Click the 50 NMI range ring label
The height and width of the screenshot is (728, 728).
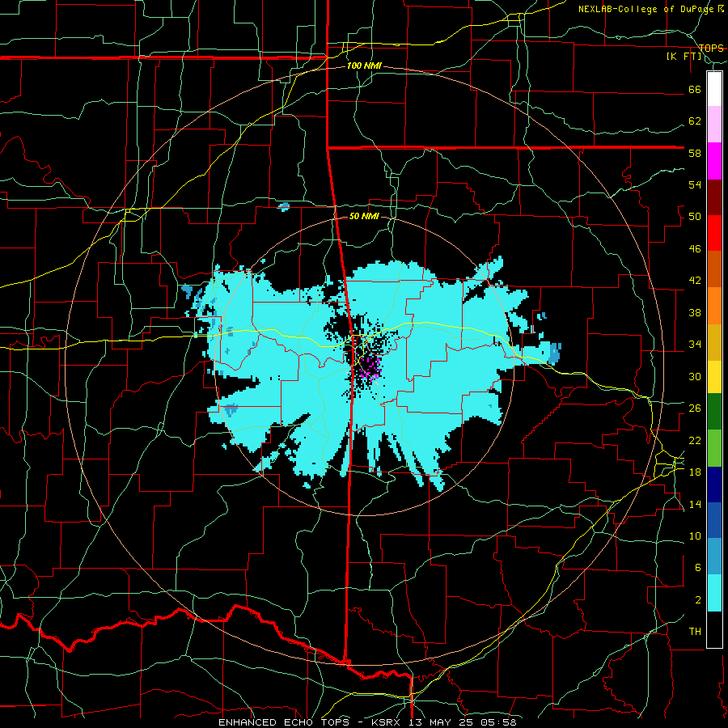pos(363,216)
